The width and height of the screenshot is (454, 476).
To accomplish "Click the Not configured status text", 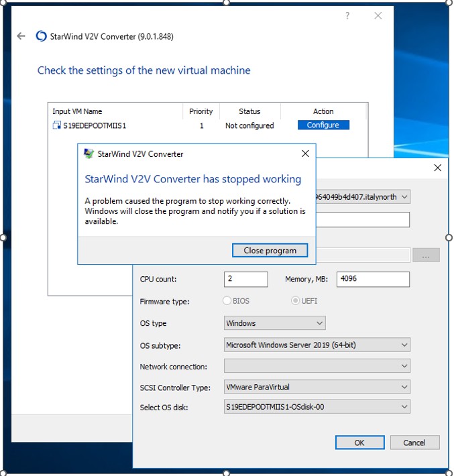I will coord(249,125).
